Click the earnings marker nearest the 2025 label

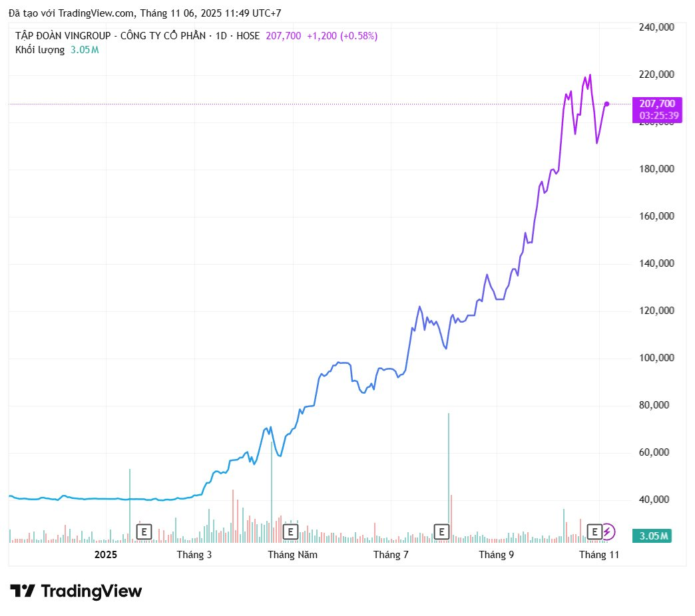click(x=144, y=532)
